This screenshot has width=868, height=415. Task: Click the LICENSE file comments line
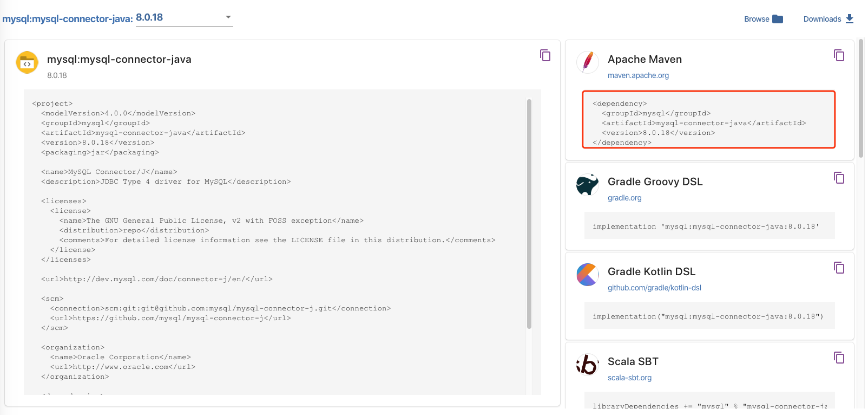(278, 240)
